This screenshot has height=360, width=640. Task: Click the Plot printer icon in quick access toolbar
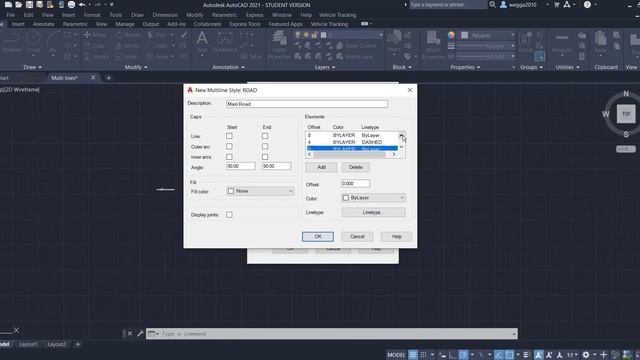(x=71, y=4)
